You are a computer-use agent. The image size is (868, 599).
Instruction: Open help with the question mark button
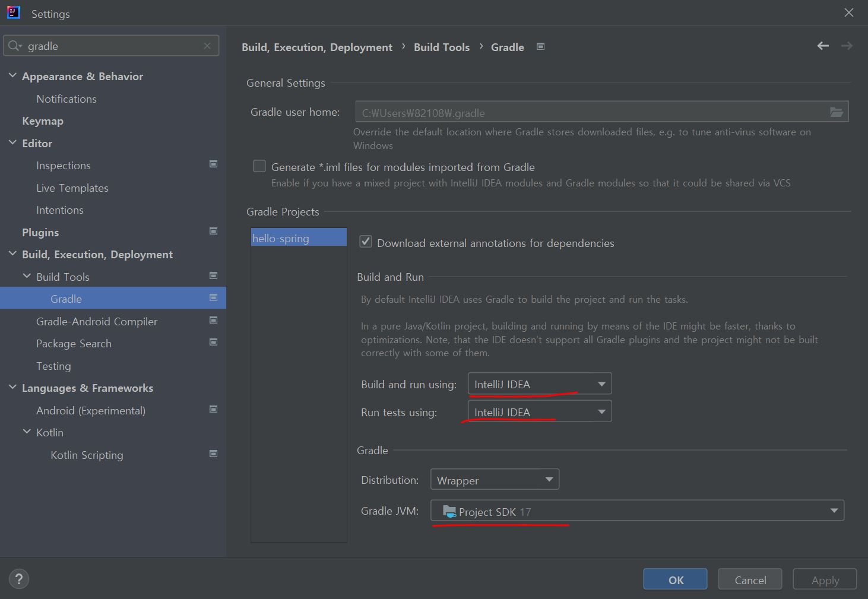pyautogui.click(x=19, y=579)
